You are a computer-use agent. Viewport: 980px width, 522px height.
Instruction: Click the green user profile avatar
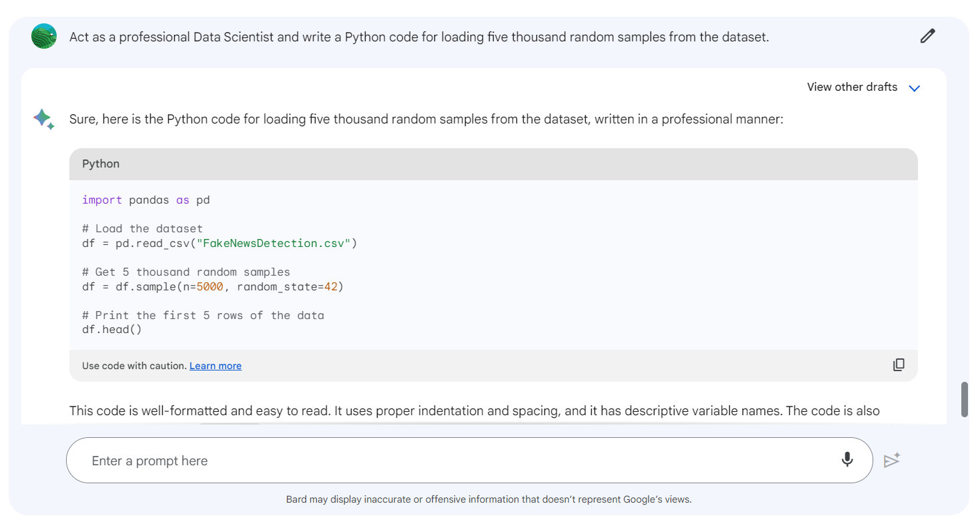tap(44, 36)
